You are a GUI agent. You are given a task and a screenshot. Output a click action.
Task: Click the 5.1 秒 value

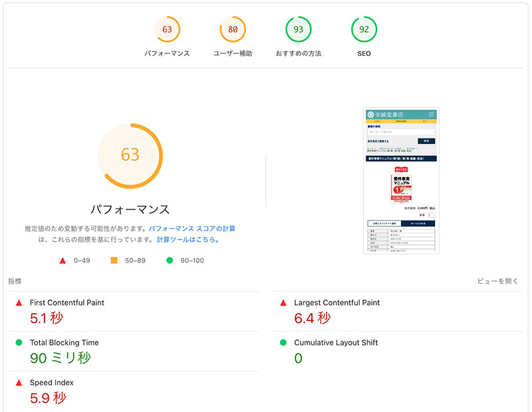pyautogui.click(x=47, y=318)
